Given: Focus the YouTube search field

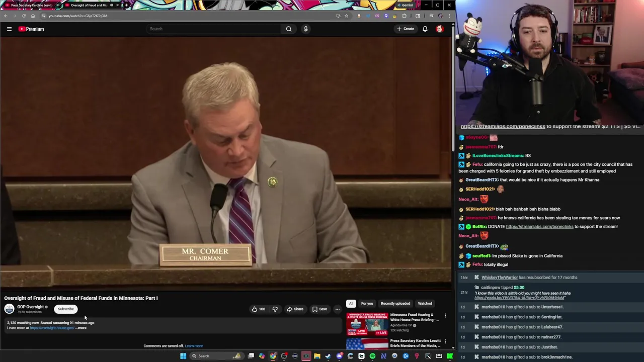Looking at the screenshot, I should (x=214, y=29).
